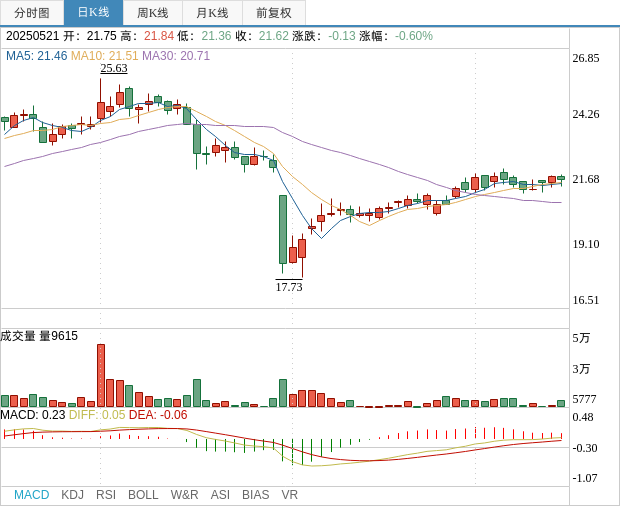The width and height of the screenshot is (620, 506).
Task: Switch to the KDJ indicator
Action: click(x=72, y=495)
